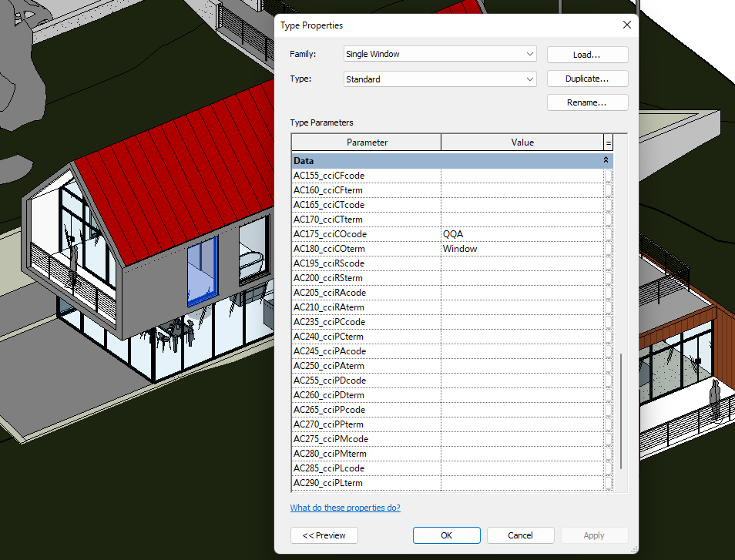Close the Type Properties dialog
Image resolution: width=735 pixels, height=560 pixels.
626,25
